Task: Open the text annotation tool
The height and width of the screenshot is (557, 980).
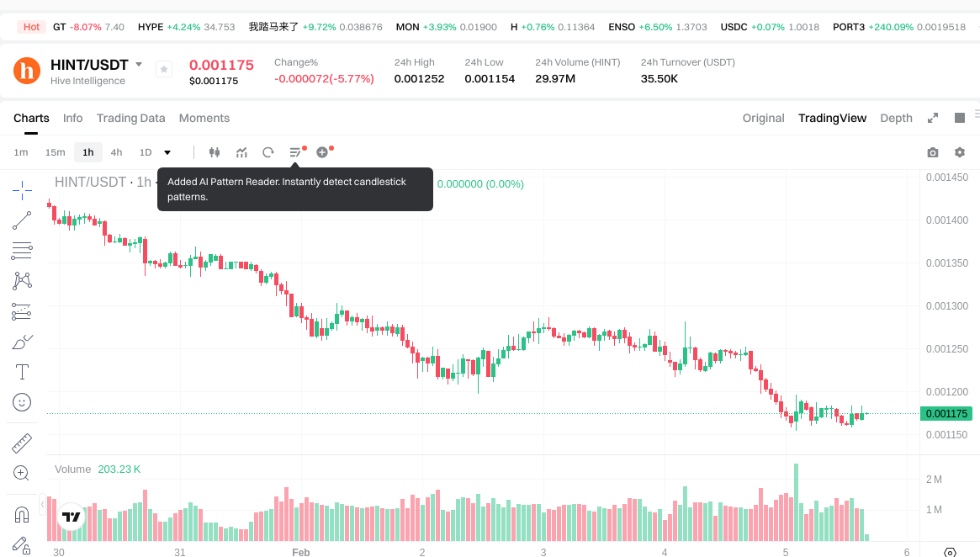Action: [22, 372]
